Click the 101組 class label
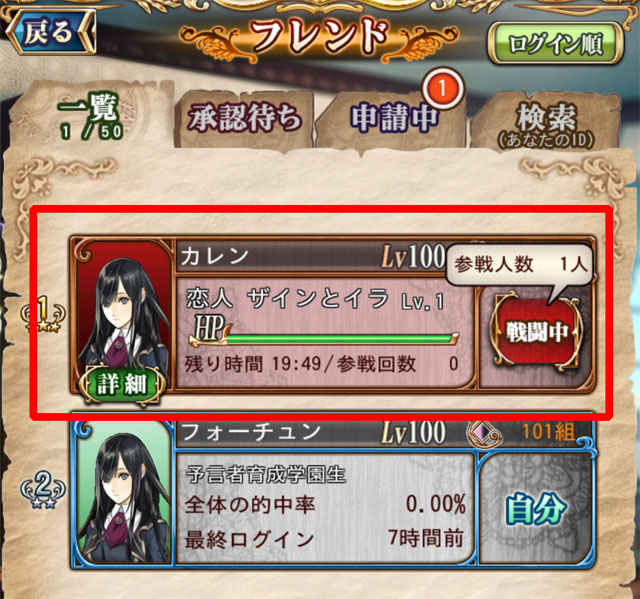Viewport: 640px width, 599px height. pos(549,432)
